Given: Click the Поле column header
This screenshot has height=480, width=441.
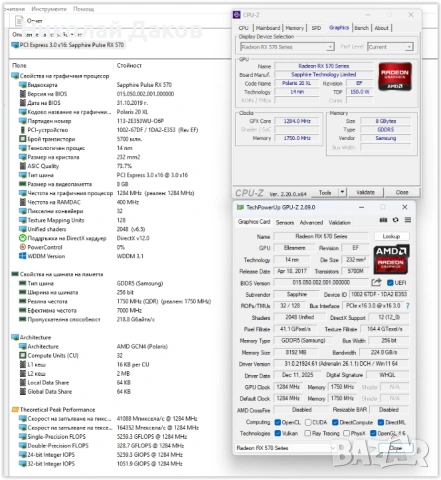Looking at the screenshot, I should click(x=19, y=65).
